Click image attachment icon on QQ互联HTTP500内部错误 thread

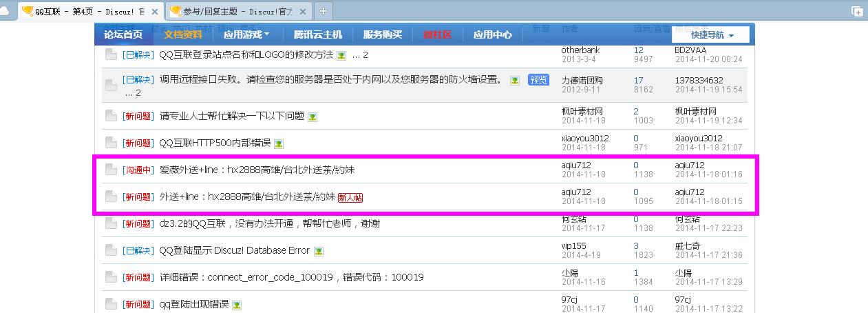(279, 143)
